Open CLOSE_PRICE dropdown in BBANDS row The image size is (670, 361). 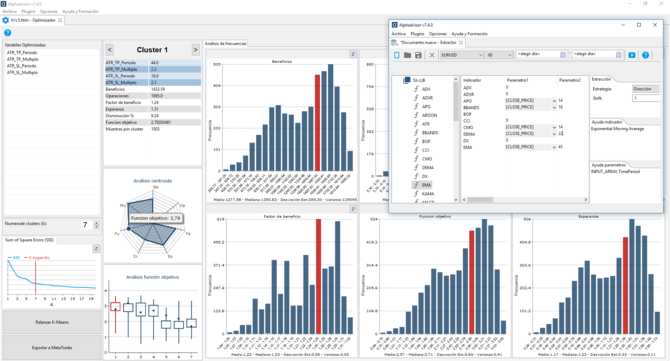[x=554, y=107]
